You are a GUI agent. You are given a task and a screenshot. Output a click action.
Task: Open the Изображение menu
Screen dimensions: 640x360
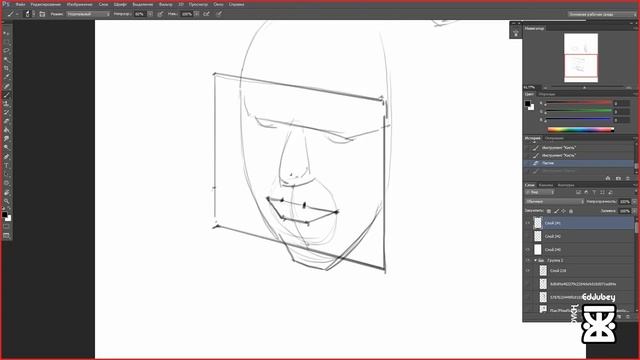coord(80,4)
